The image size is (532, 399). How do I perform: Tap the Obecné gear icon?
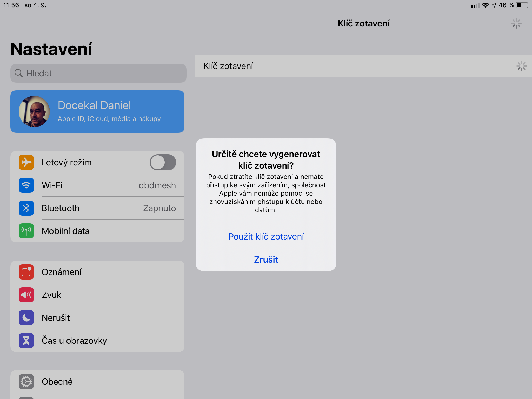(26, 382)
